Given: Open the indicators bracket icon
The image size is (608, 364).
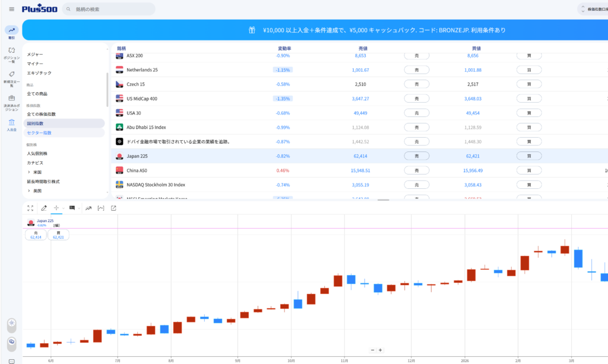Looking at the screenshot, I should point(101,208).
